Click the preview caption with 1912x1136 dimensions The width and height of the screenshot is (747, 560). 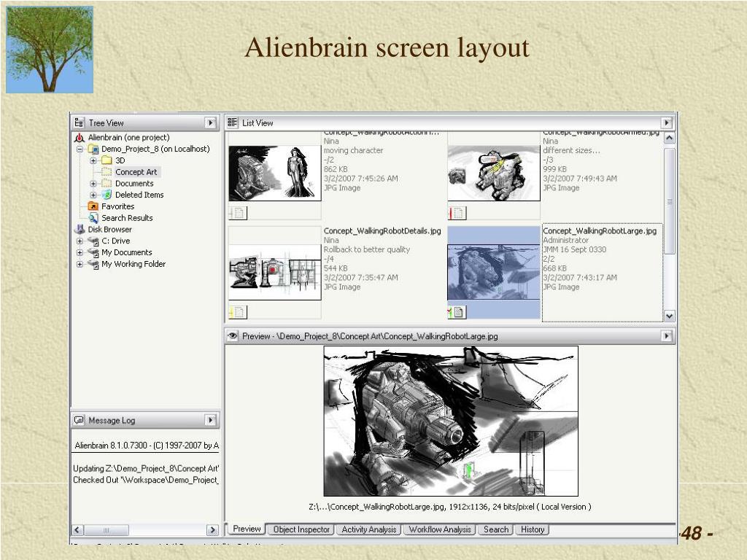450,507
